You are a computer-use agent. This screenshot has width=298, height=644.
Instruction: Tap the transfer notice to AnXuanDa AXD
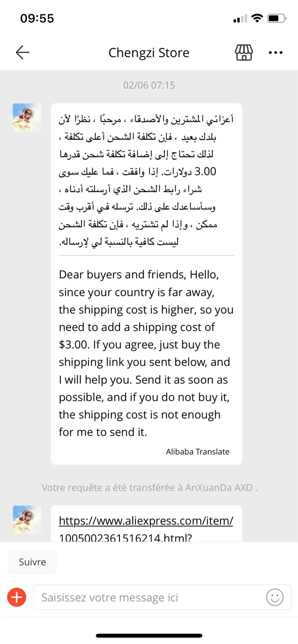(150, 488)
